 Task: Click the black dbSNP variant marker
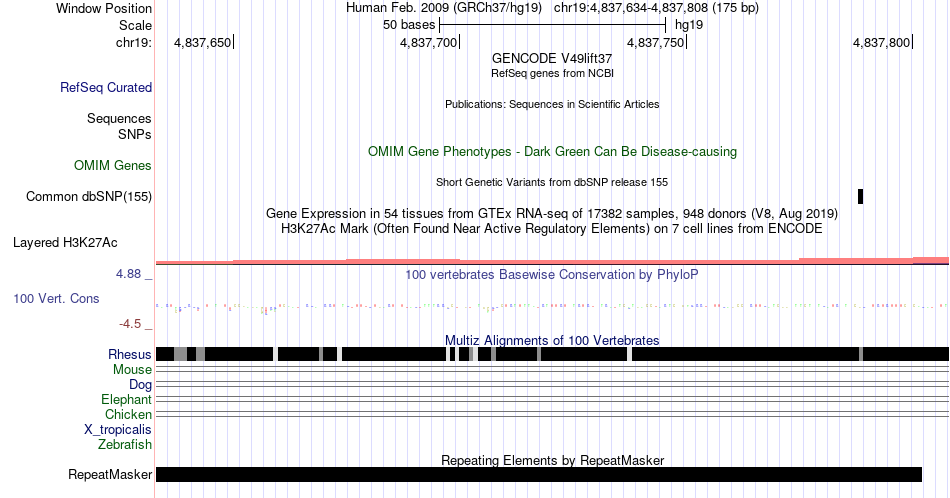click(860, 196)
